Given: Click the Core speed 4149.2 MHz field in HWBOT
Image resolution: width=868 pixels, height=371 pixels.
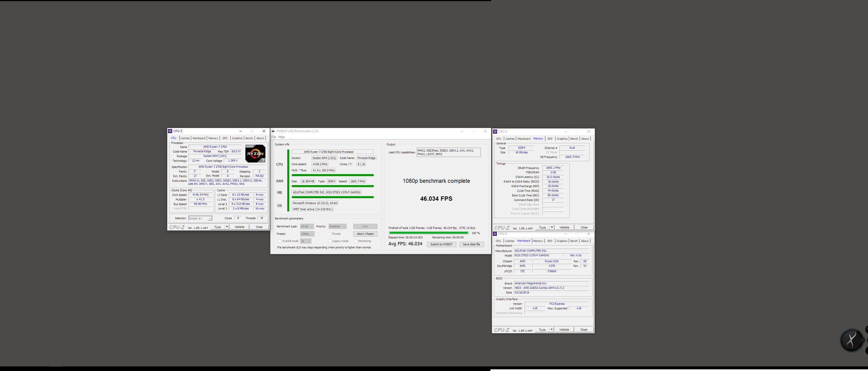Looking at the screenshot, I should point(320,164).
